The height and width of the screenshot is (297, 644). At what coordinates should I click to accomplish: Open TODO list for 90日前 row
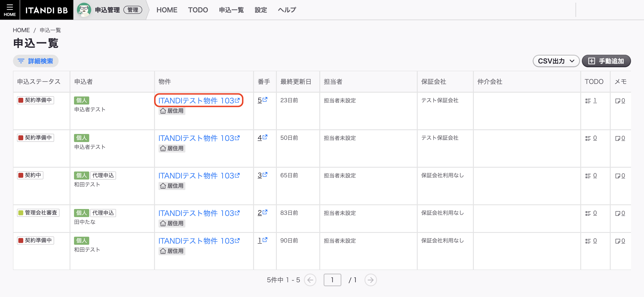[x=591, y=241]
